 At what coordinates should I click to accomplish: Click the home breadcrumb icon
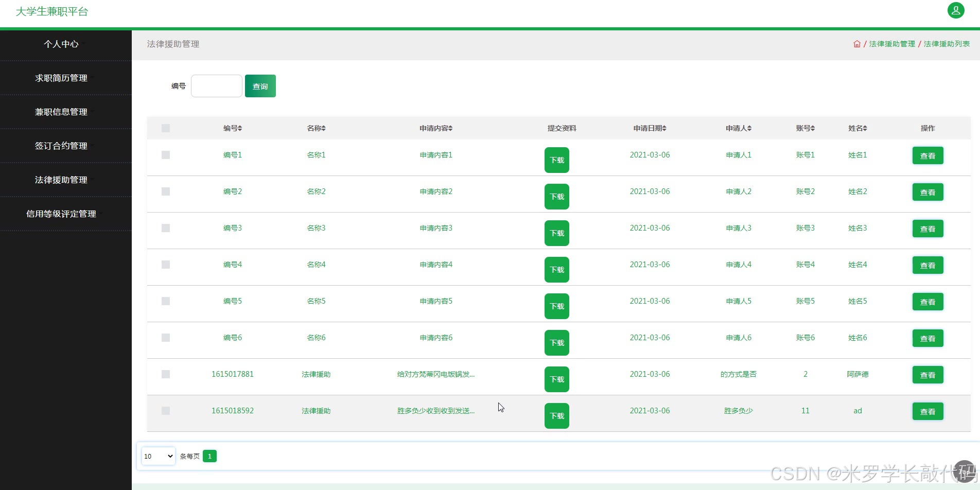tap(857, 44)
